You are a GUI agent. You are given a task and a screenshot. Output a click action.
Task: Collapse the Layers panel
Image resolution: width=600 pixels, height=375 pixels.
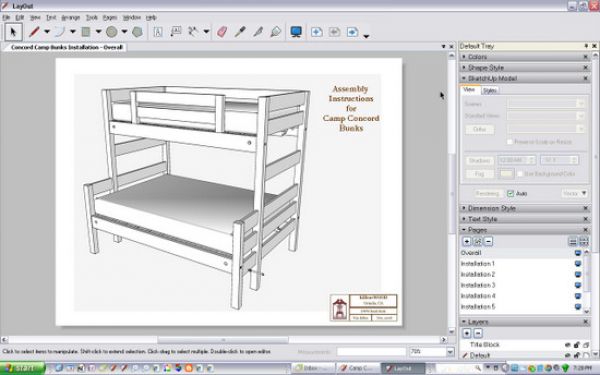[x=464, y=322]
